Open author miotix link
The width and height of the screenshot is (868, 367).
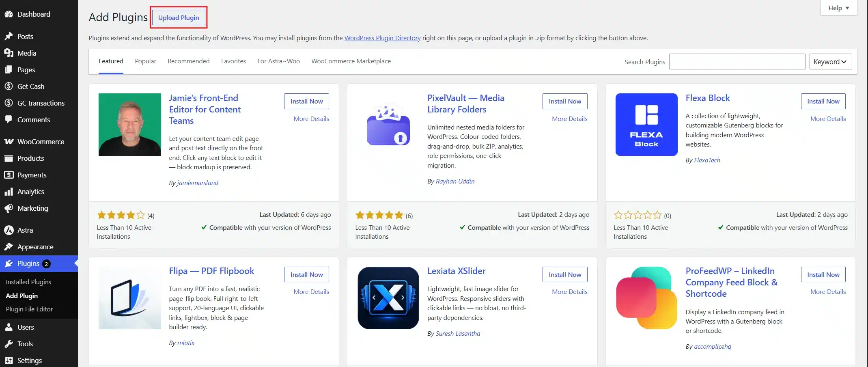[x=186, y=343]
